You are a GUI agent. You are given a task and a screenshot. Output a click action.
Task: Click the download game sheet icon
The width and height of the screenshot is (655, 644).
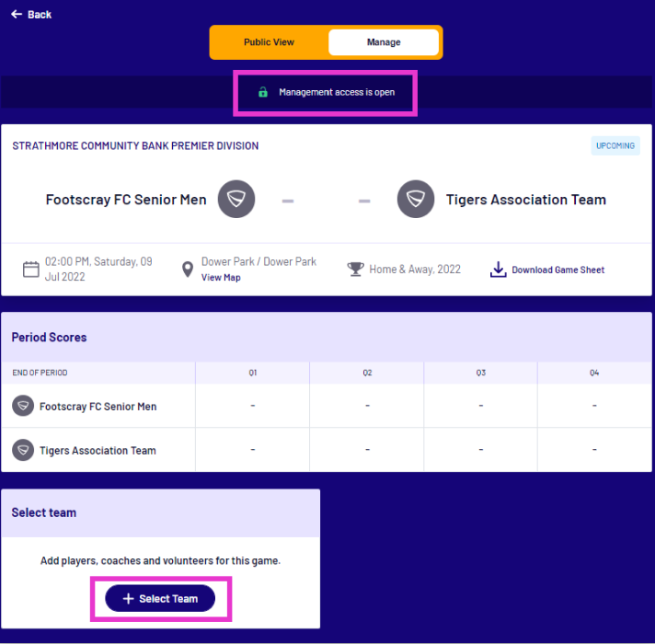pos(498,270)
